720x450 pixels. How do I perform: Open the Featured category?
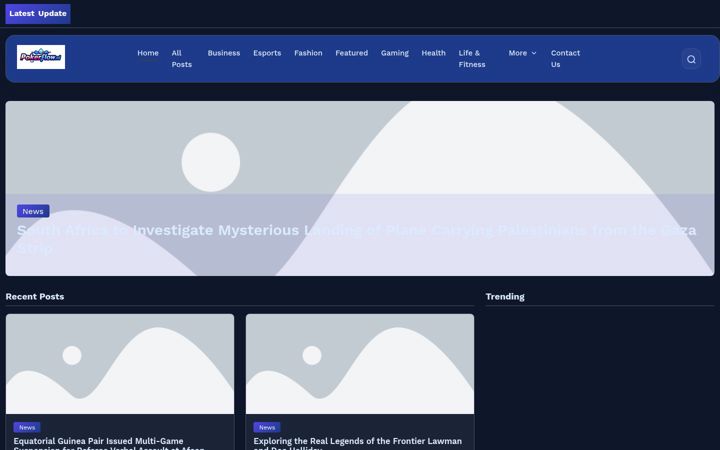[351, 53]
